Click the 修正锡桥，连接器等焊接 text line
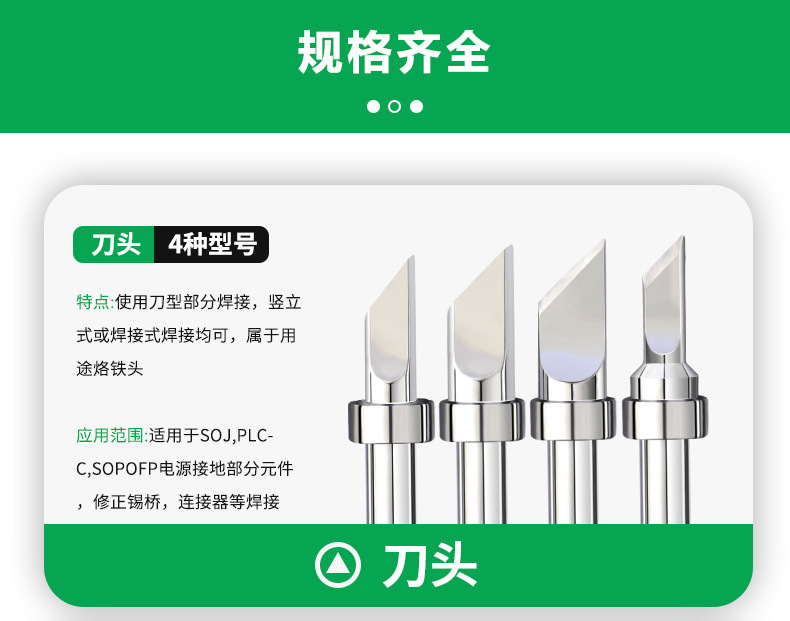 tap(178, 502)
